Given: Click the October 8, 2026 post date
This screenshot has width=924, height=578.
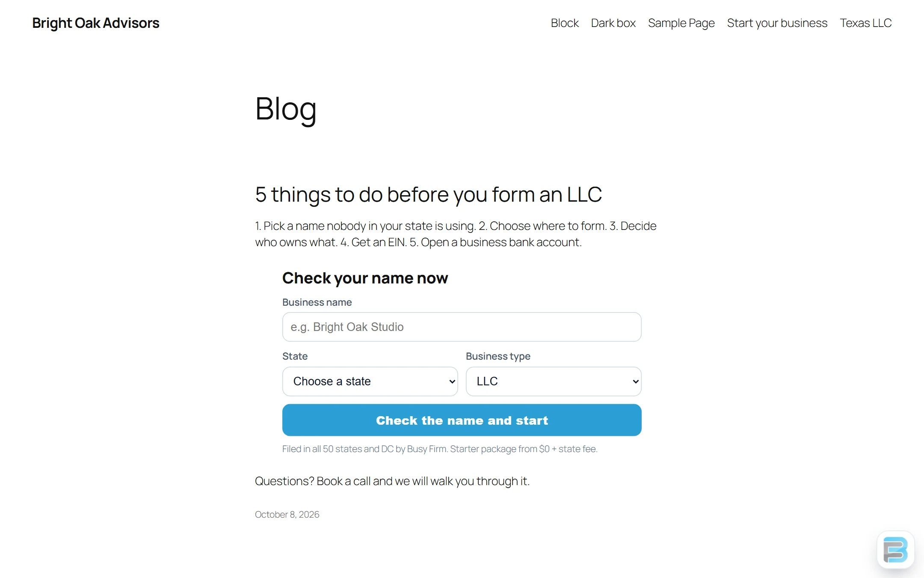Looking at the screenshot, I should 287,514.
